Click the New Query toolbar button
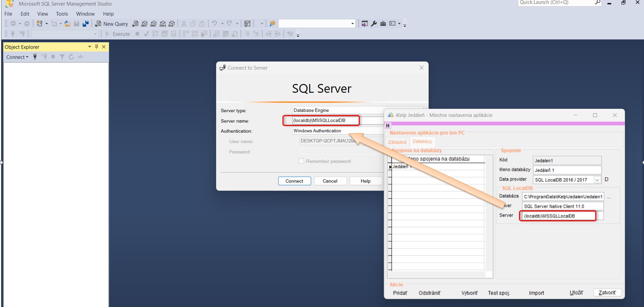 coord(112,24)
